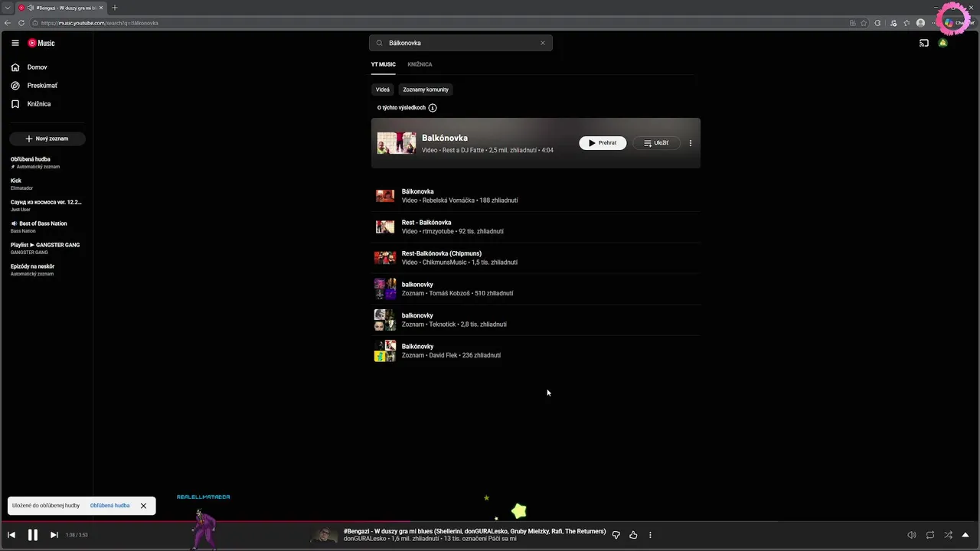Click the Balkónovka top result thumbnail
This screenshot has width=980, height=551.
coord(397,143)
